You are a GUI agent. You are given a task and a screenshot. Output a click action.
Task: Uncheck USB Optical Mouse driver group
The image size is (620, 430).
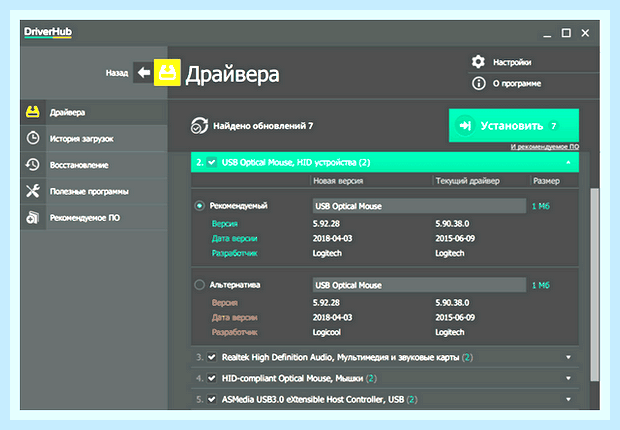(212, 162)
